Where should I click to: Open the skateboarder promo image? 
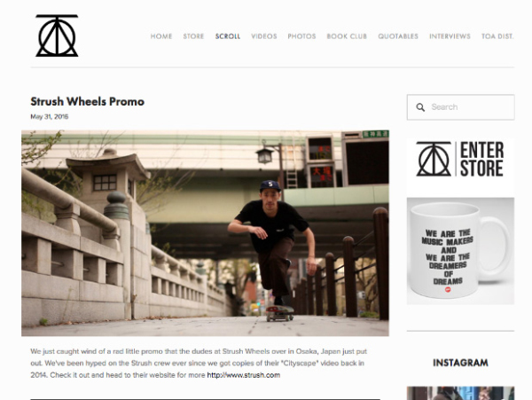click(x=206, y=233)
